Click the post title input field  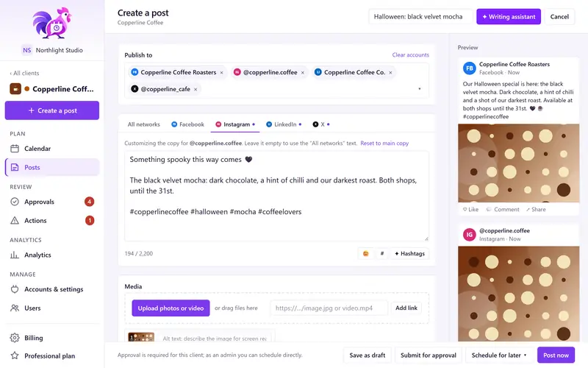click(x=420, y=16)
